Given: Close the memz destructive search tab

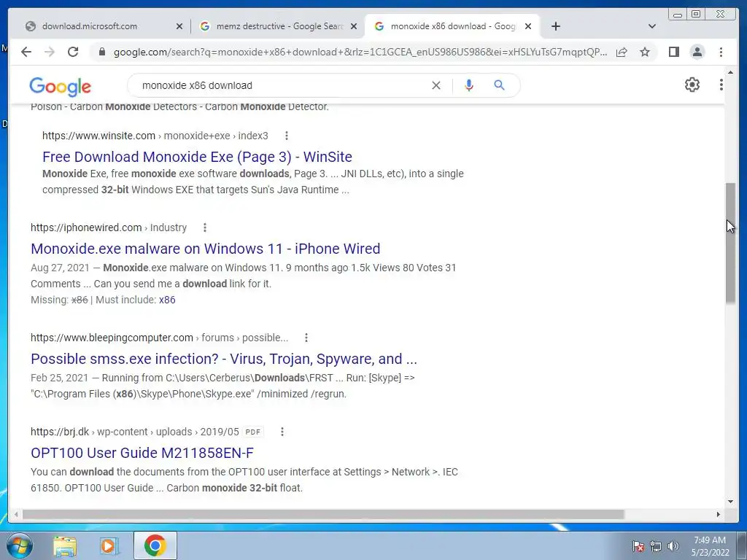Looking at the screenshot, I should click(x=354, y=26).
